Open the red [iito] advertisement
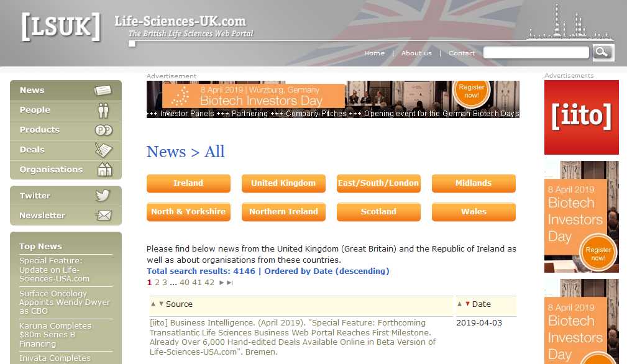This screenshot has height=364, width=627. (x=582, y=117)
